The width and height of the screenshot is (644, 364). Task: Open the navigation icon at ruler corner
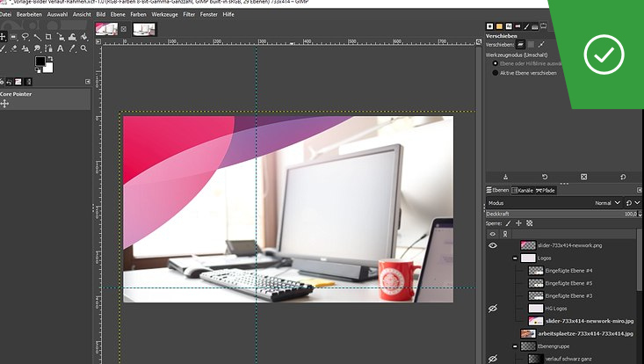click(479, 41)
